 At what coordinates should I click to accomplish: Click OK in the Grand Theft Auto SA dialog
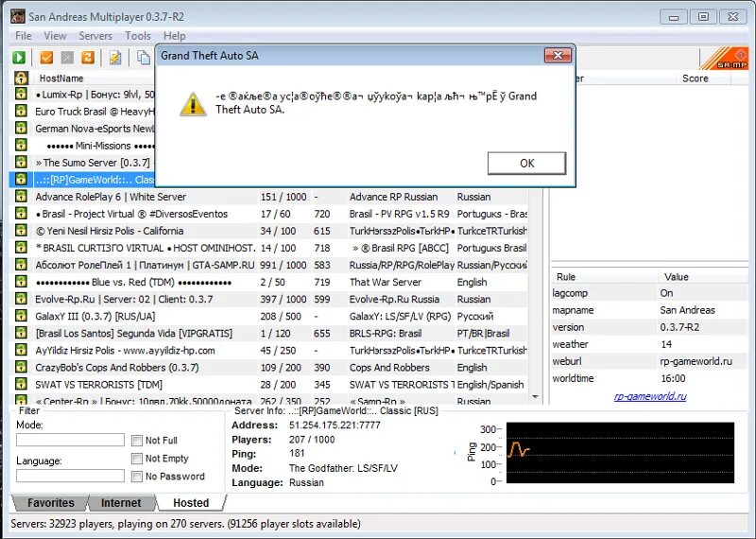[x=526, y=163]
